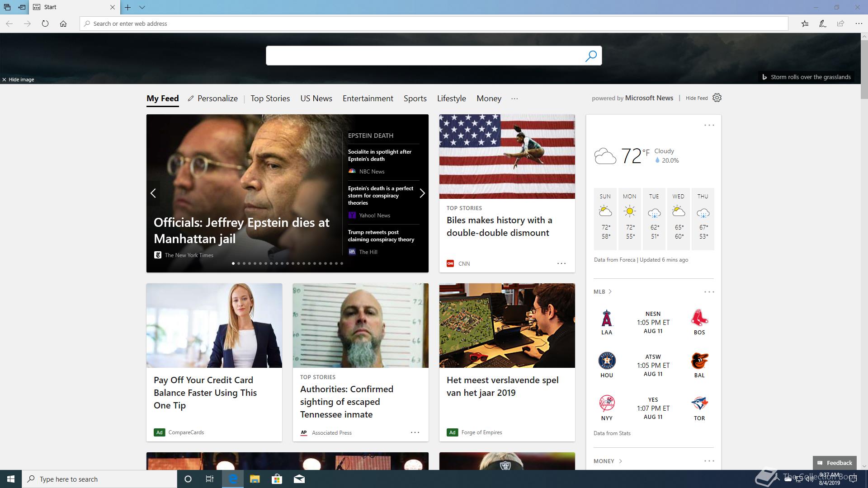Refresh the page with the reload icon
The width and height of the screenshot is (868, 488).
coord(45,23)
